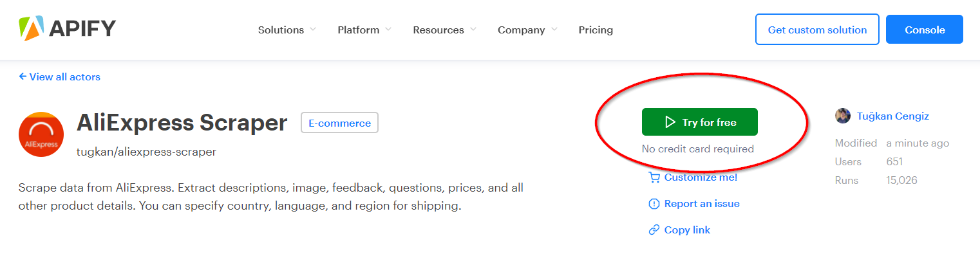The height and width of the screenshot is (254, 980).
Task: Click the Copy link text
Action: [x=687, y=230]
